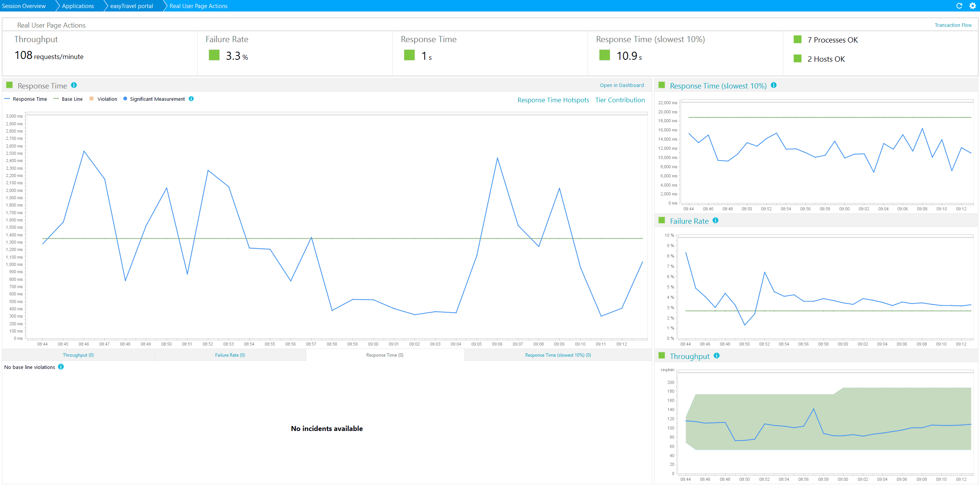Switch to Failure Rate (0) tab

[230, 355]
